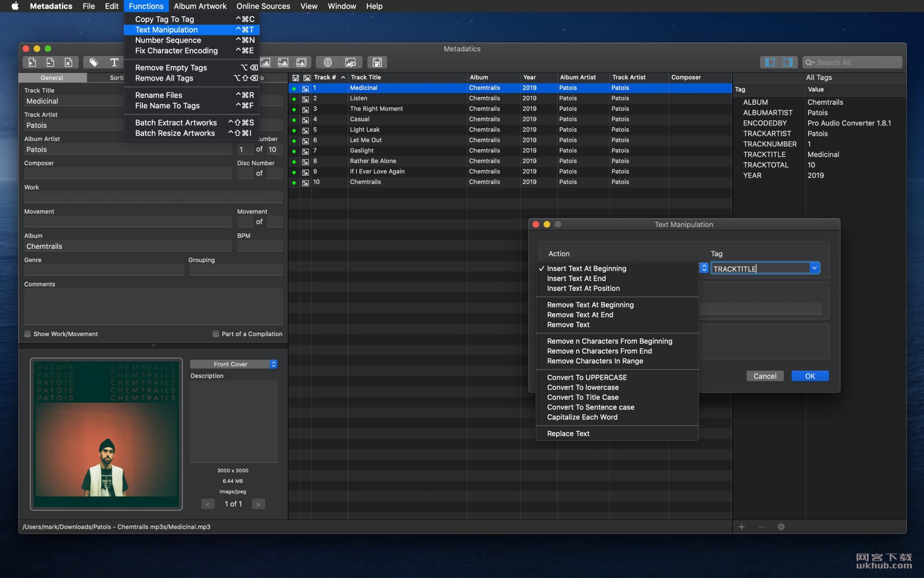Click artwork icon in Listen row
The image size is (924, 578).
305,99
